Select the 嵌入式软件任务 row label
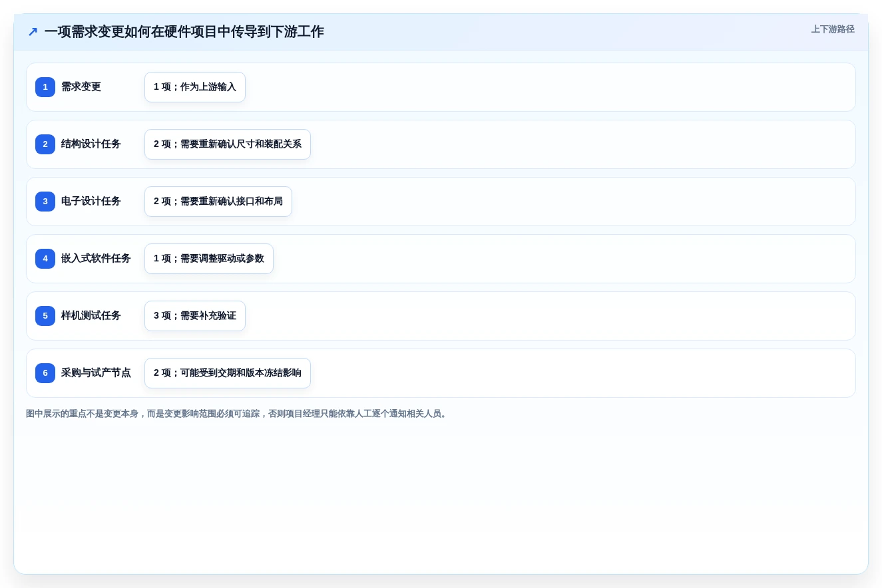The image size is (882, 588). [x=96, y=259]
